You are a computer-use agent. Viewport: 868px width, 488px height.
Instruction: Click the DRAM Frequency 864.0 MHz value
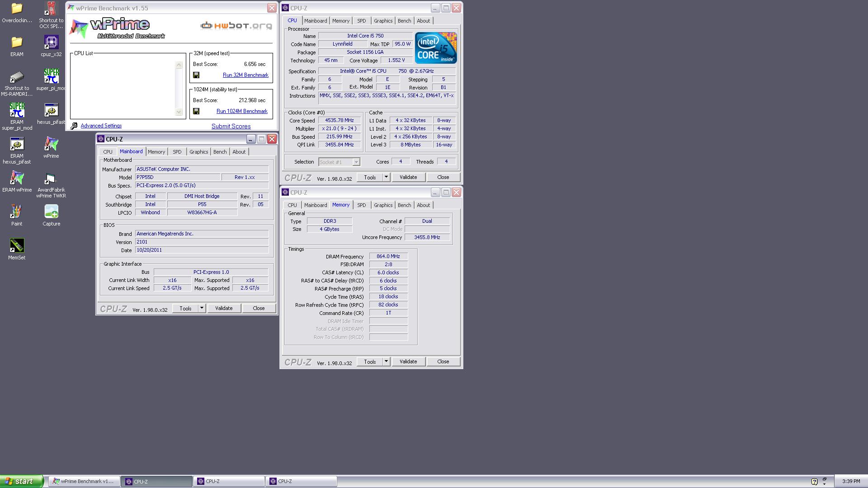[388, 257]
